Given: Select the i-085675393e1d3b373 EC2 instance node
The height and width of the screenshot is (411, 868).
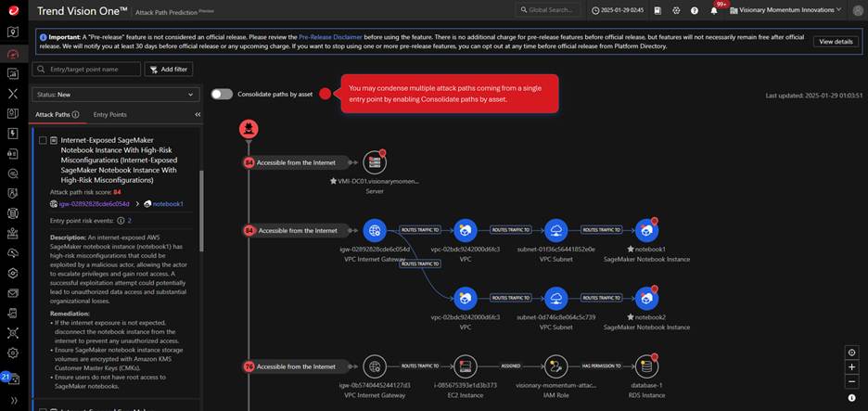Looking at the screenshot, I should coord(465,366).
